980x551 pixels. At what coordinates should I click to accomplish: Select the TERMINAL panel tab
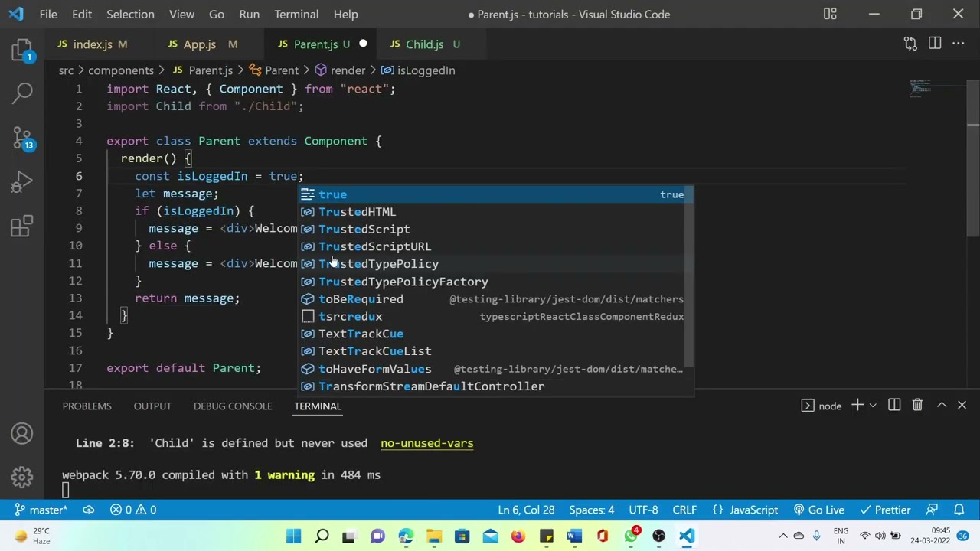click(318, 406)
